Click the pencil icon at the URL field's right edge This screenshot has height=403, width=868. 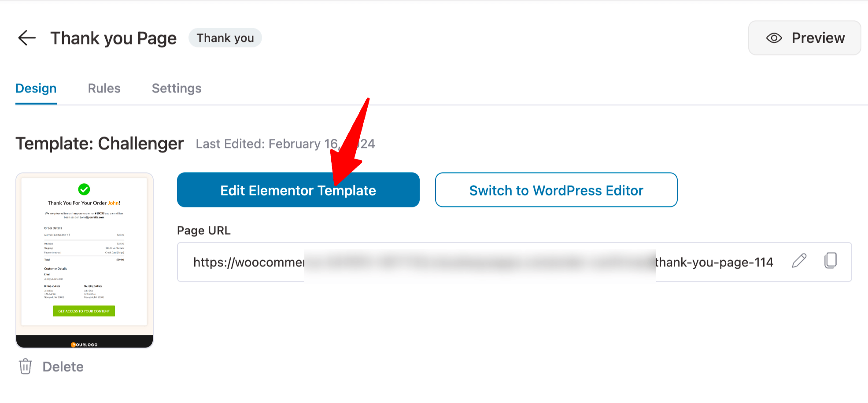(x=799, y=262)
